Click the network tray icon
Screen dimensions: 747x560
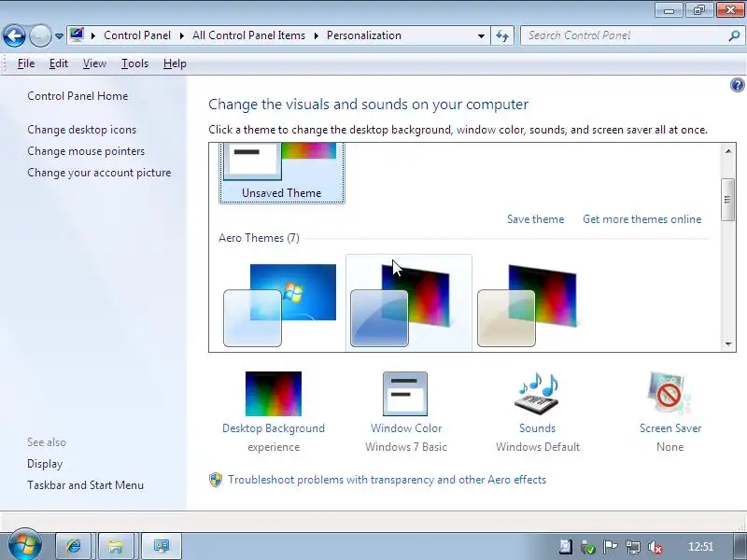click(633, 547)
